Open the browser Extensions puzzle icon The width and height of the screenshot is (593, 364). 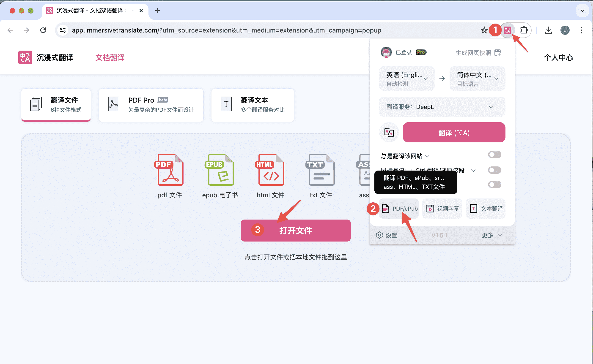tap(524, 30)
